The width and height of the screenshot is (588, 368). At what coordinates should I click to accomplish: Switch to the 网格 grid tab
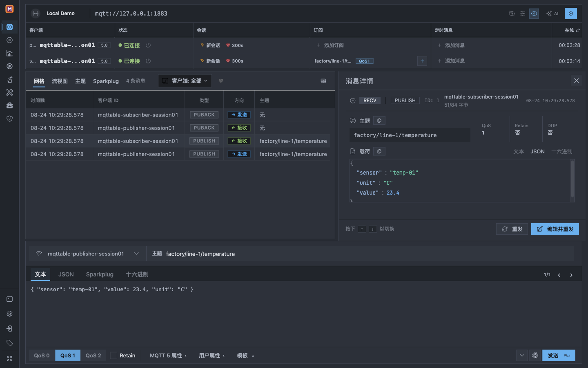pos(39,81)
